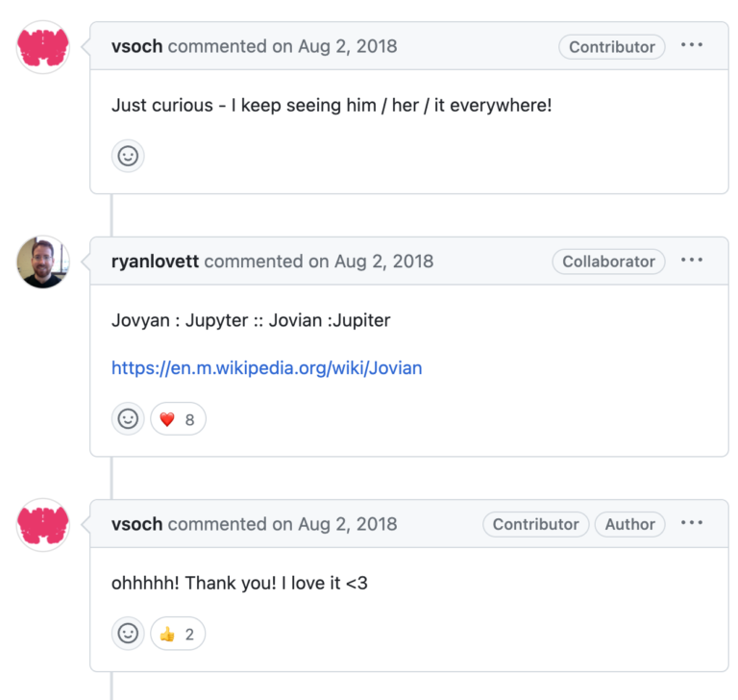Open options menu on ryanlovett's comment
This screenshot has width=738, height=700.
(x=692, y=261)
